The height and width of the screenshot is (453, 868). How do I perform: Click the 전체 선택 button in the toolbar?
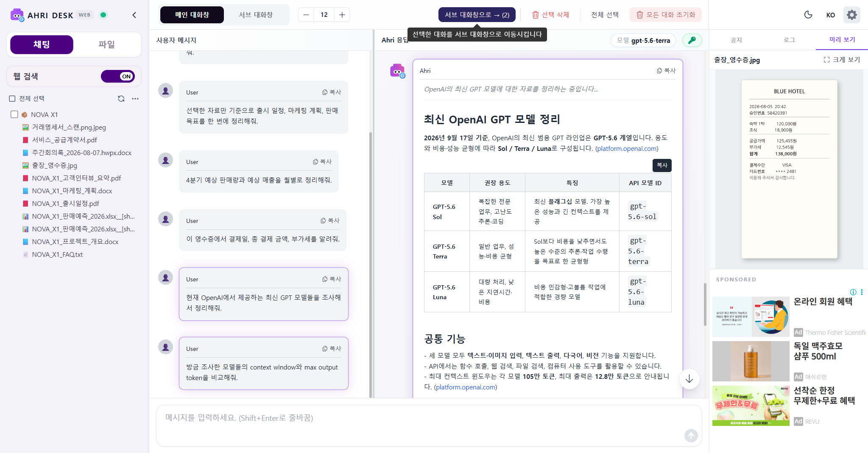coord(605,15)
